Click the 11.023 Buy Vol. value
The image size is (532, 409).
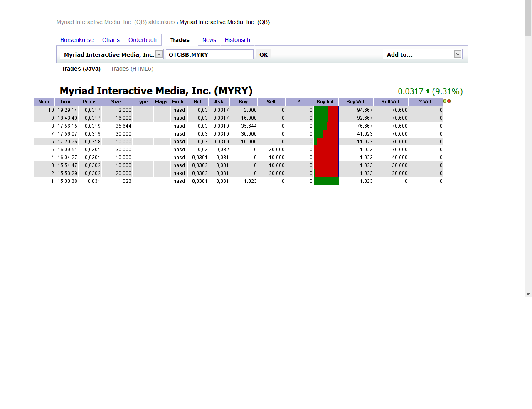[x=365, y=142]
